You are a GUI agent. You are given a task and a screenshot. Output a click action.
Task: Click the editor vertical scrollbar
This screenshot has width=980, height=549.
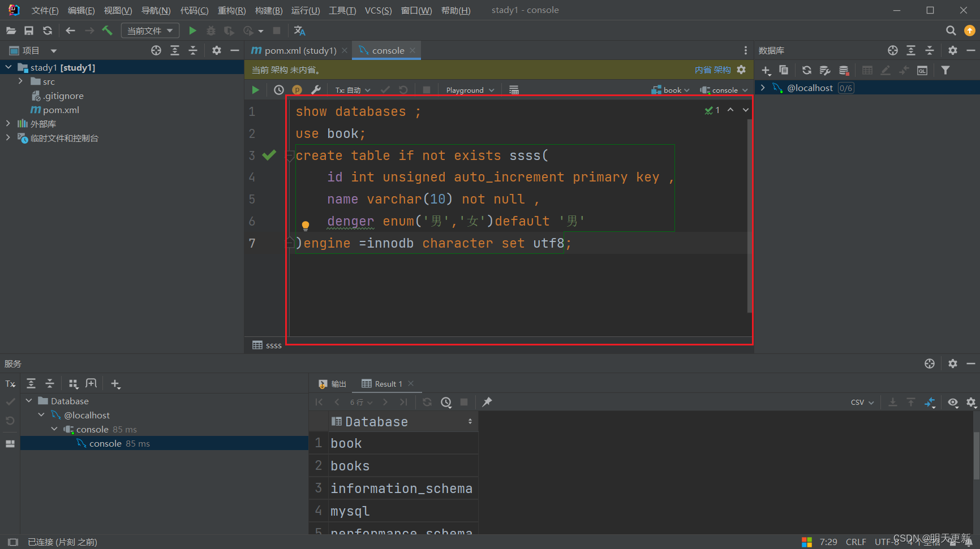[x=749, y=215]
